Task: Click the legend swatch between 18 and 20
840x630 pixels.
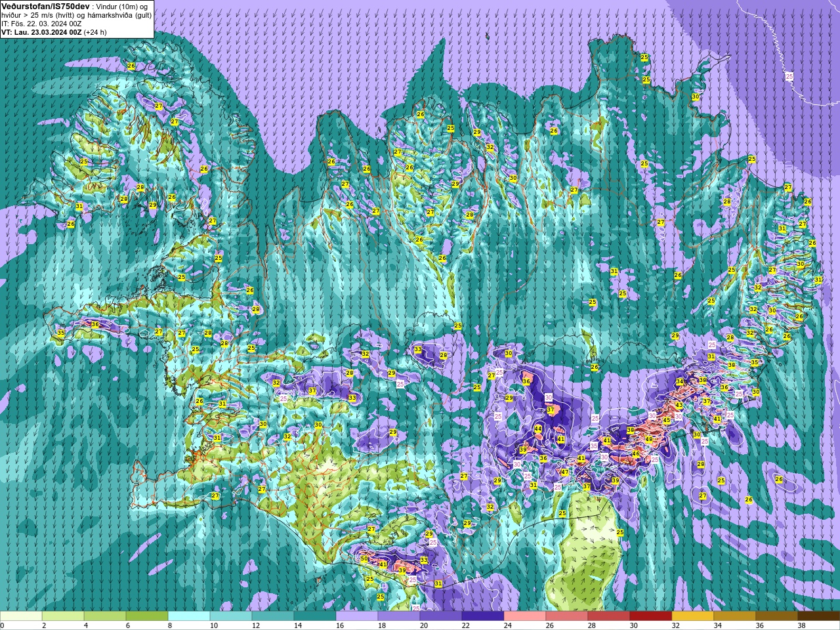Action: [399, 616]
